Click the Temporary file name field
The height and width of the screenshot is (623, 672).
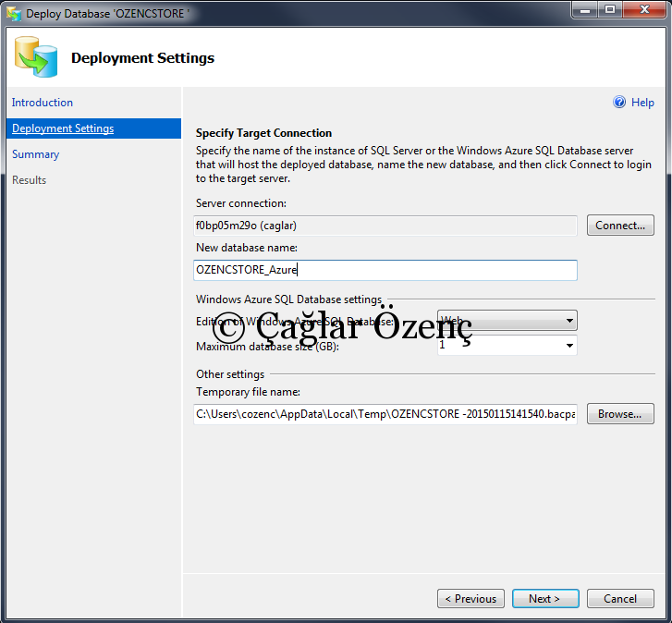(x=385, y=414)
